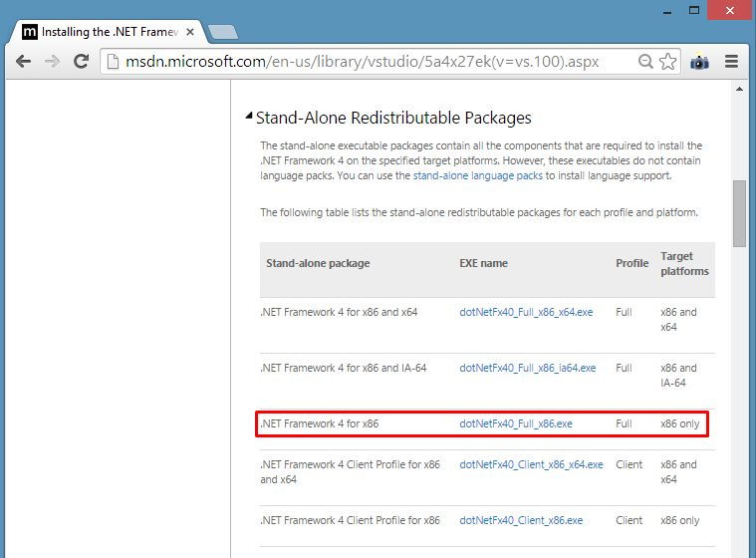Click the forward navigation arrow

coord(52,61)
